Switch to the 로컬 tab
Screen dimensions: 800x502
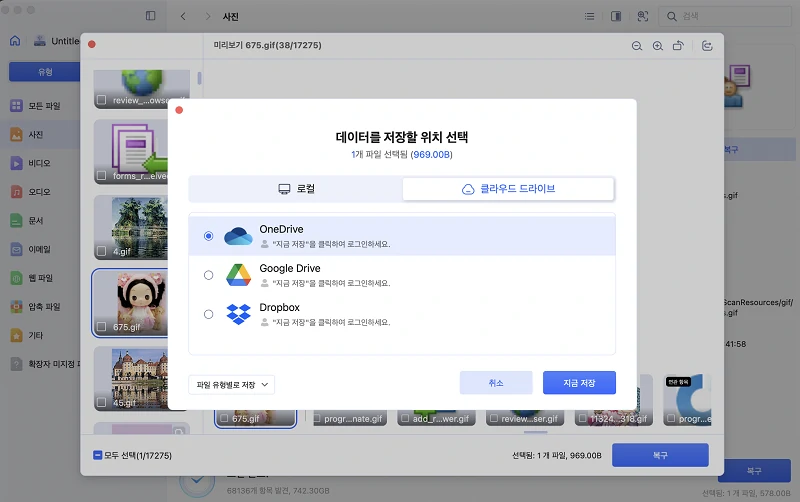pyautogui.click(x=296, y=189)
